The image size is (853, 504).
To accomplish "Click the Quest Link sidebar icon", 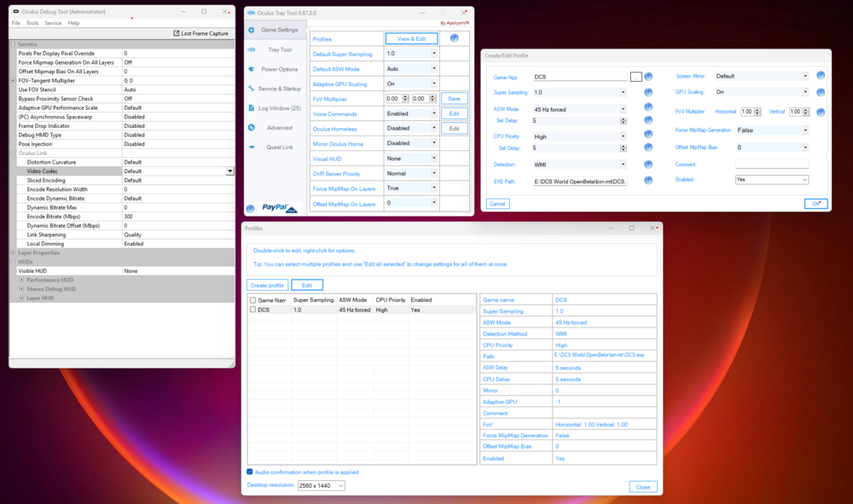I will click(252, 147).
